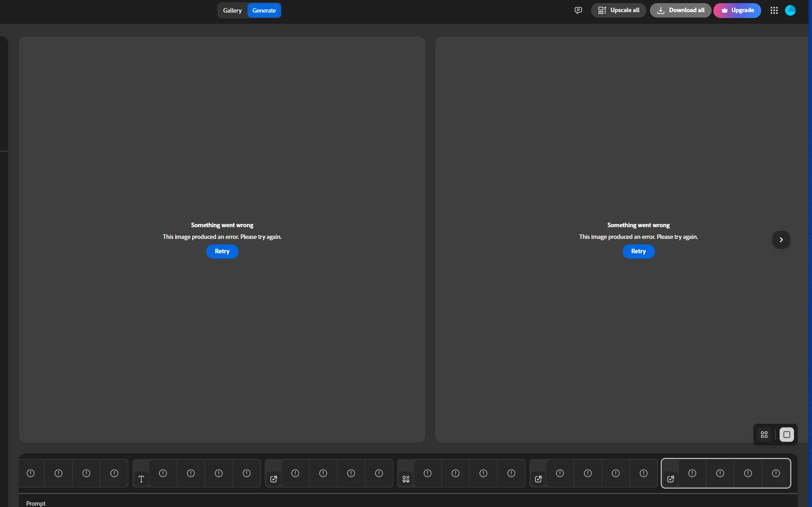Click the Upgrade button
Image resolution: width=812 pixels, height=507 pixels.
[x=737, y=10]
